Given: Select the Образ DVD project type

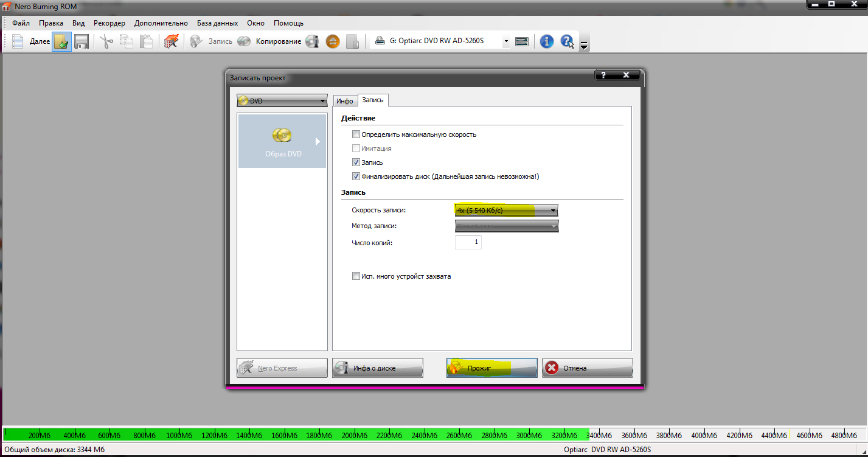Looking at the screenshot, I should 282,141.
